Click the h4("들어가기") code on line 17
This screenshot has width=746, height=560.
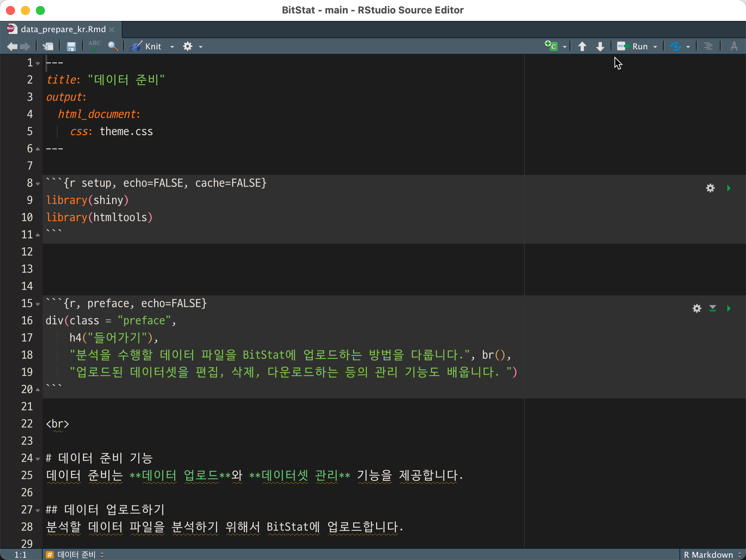[x=114, y=338]
